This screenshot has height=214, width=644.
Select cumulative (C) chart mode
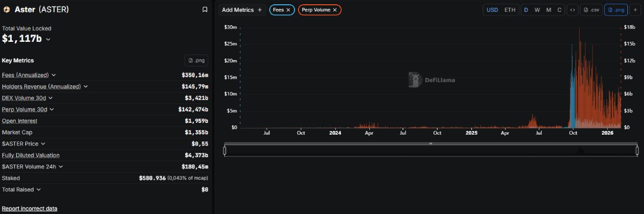[559, 10]
